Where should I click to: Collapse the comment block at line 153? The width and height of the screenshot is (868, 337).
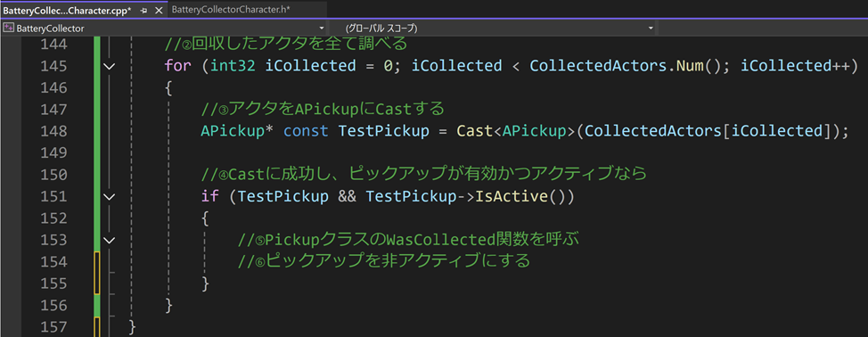click(110, 240)
